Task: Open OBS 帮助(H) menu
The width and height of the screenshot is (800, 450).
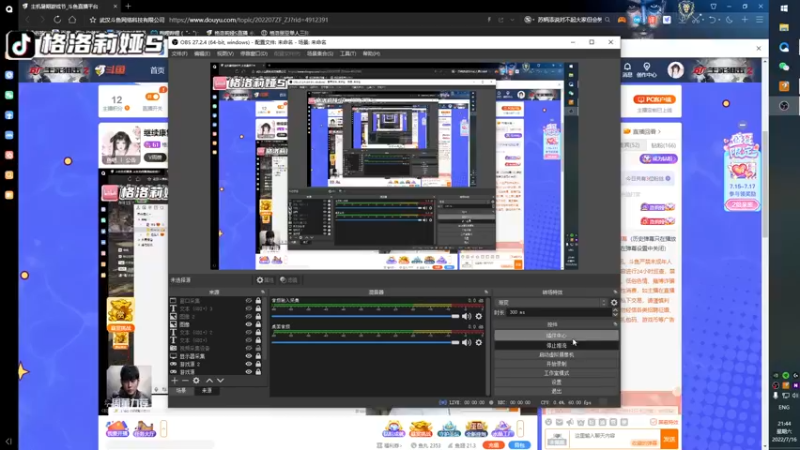Action: (x=371, y=54)
